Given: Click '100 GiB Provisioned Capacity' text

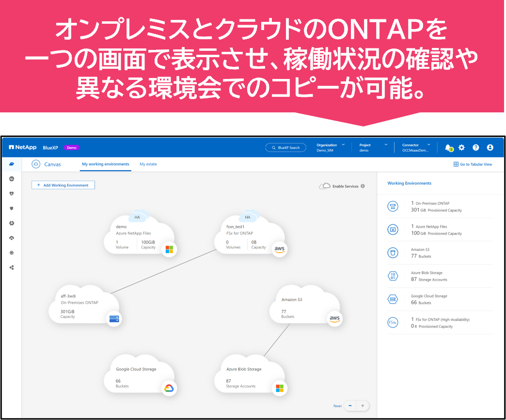Looking at the screenshot, I should pos(436,233).
